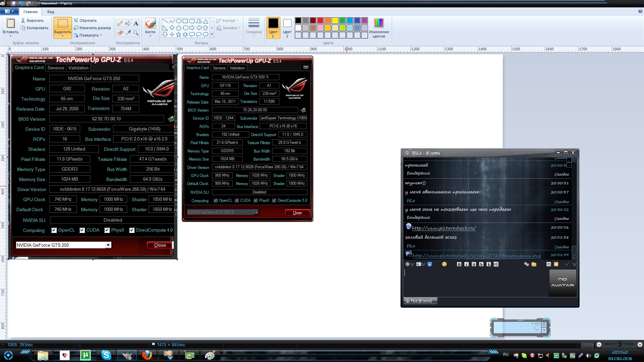Viewport: 644px width, 362px height.
Task: Click the BIOS save chip icon in GTX 550 Ti window
Action: point(303,110)
